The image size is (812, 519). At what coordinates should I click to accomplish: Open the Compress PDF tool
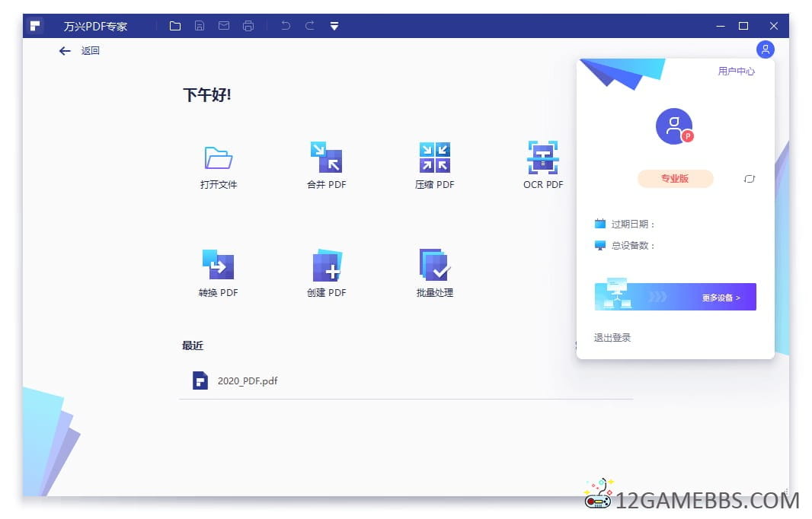[x=435, y=158]
